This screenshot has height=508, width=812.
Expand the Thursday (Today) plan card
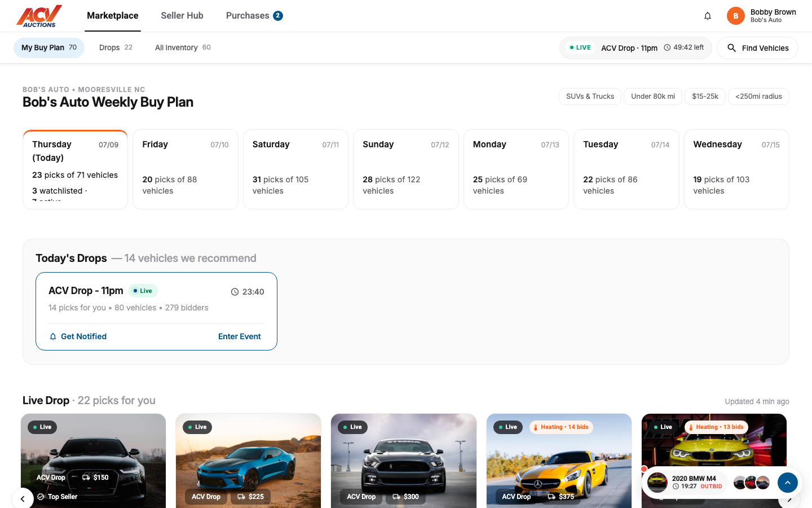pos(76,169)
